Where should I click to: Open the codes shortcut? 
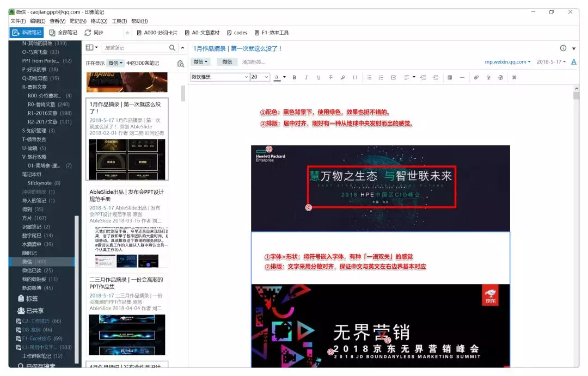237,33
